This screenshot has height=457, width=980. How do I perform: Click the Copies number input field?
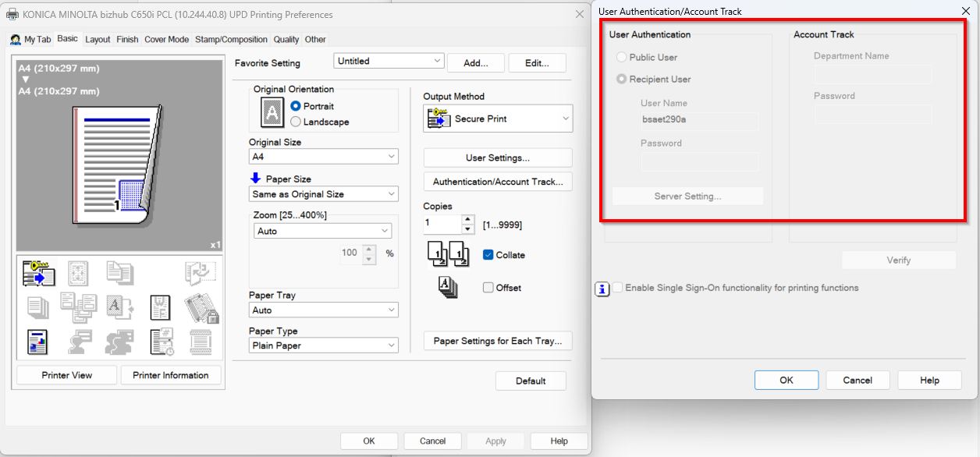pos(442,224)
